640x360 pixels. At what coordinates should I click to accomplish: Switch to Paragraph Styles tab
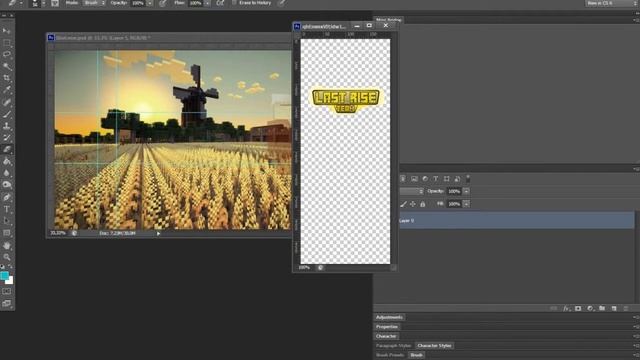point(393,346)
